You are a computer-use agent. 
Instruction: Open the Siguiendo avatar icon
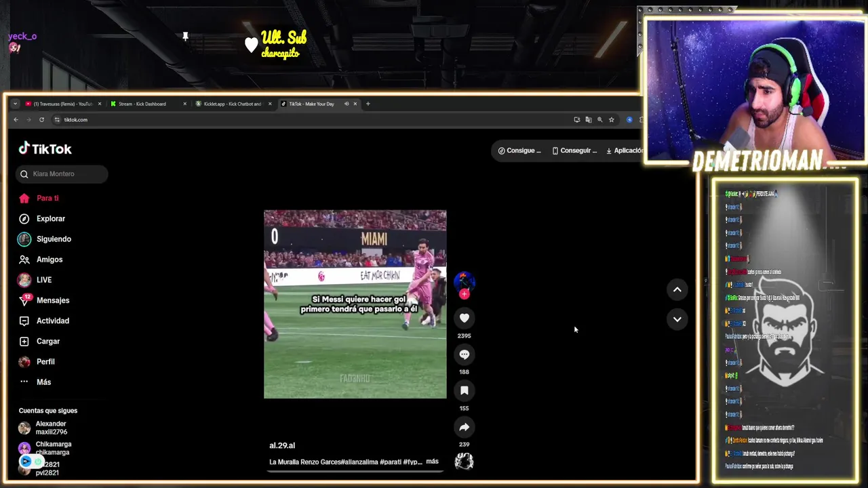[24, 239]
